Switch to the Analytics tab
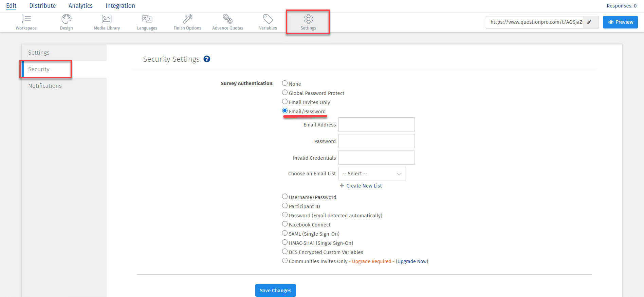This screenshot has width=644, height=297. pyautogui.click(x=80, y=6)
